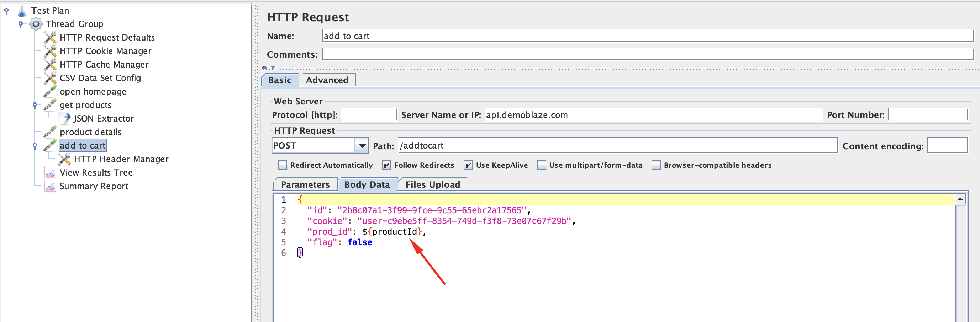Image resolution: width=980 pixels, height=322 pixels.
Task: Enable Use multipart/form-data checkbox
Action: pyautogui.click(x=541, y=165)
